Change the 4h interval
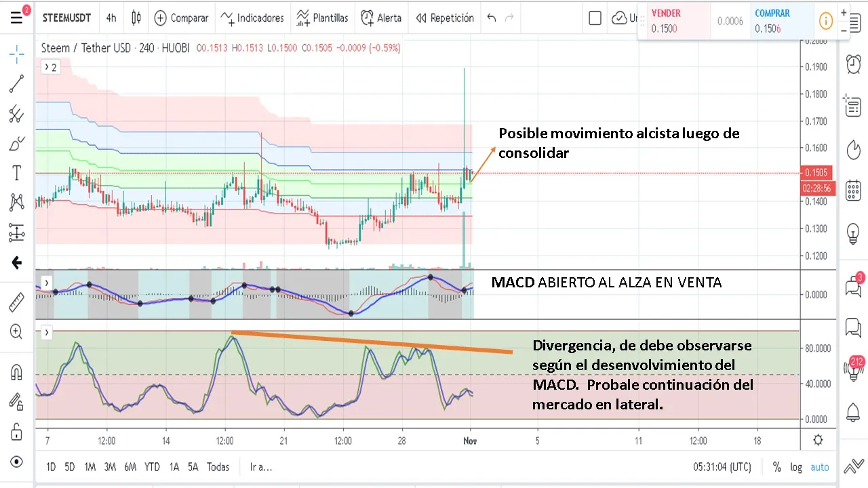The image size is (868, 488). 111,18
